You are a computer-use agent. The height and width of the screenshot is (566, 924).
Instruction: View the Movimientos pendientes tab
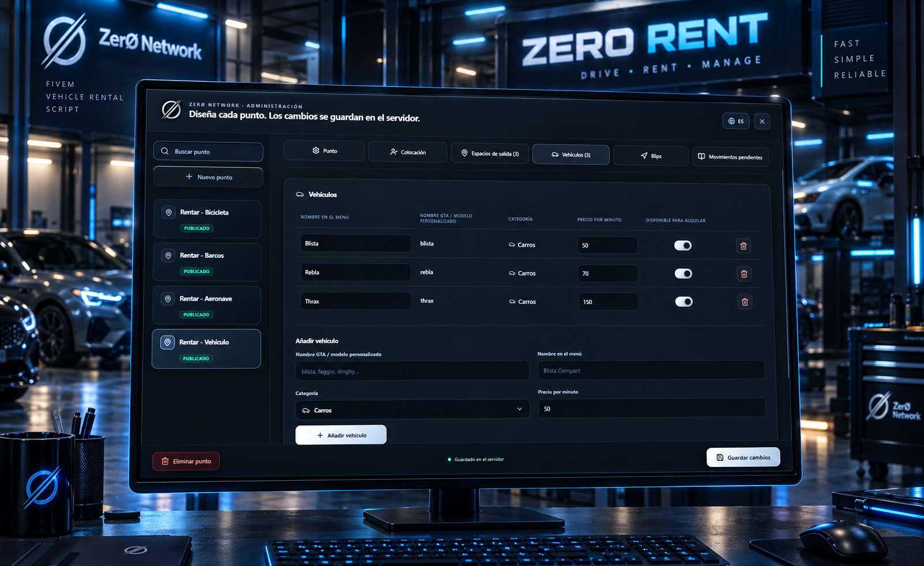(730, 157)
